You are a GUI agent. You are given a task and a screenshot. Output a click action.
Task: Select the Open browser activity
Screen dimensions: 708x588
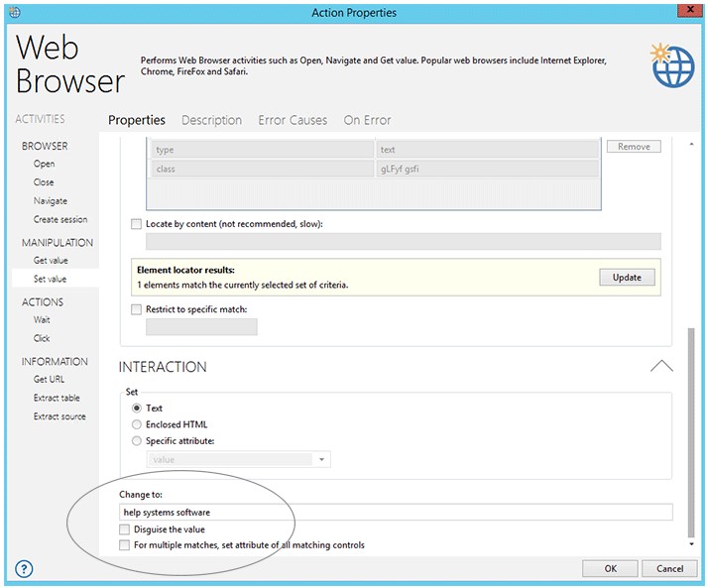(x=44, y=164)
